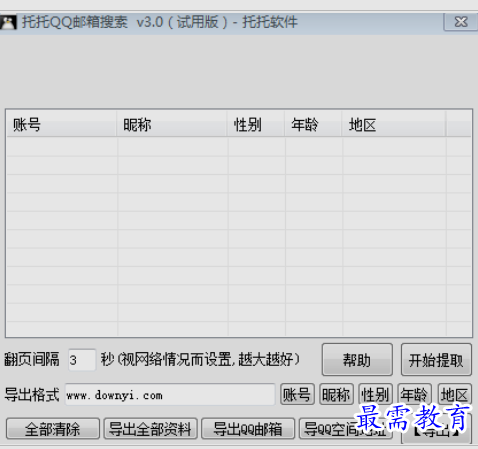This screenshot has width=478, height=449.
Task: Start extraction with 开始提取 button
Action: [436, 360]
